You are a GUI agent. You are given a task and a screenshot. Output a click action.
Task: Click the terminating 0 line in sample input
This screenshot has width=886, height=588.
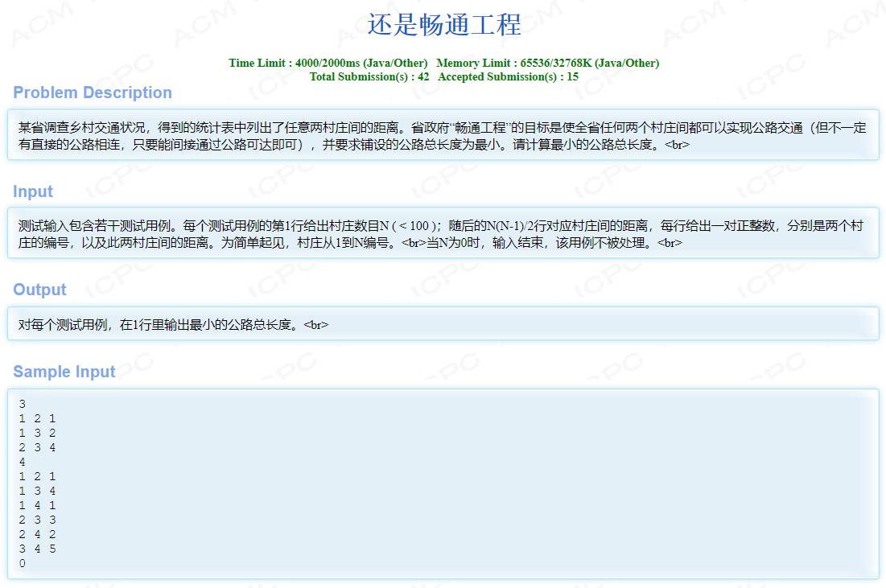pos(22,563)
